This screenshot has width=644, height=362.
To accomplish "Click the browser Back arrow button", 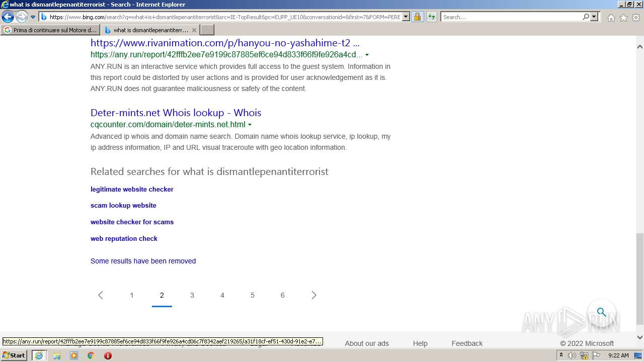I will [x=8, y=17].
